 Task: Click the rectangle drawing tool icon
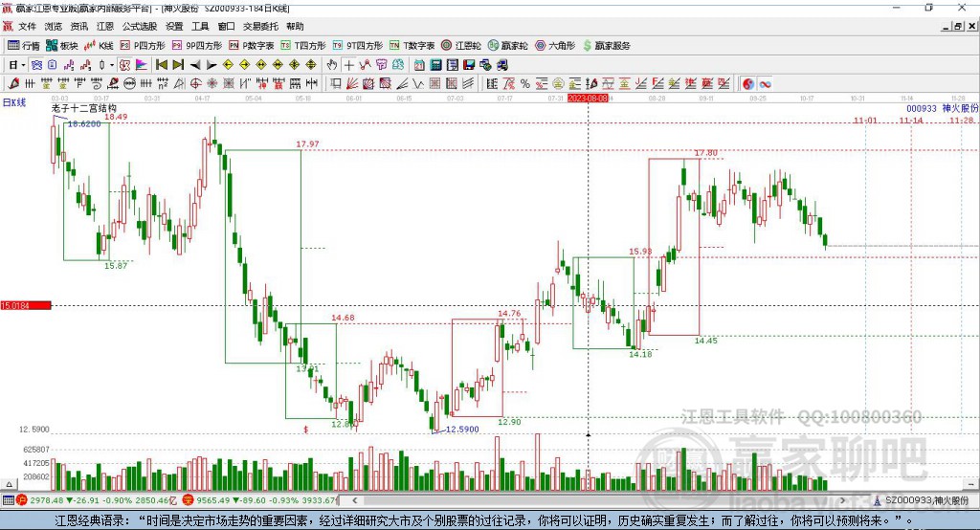point(335,84)
